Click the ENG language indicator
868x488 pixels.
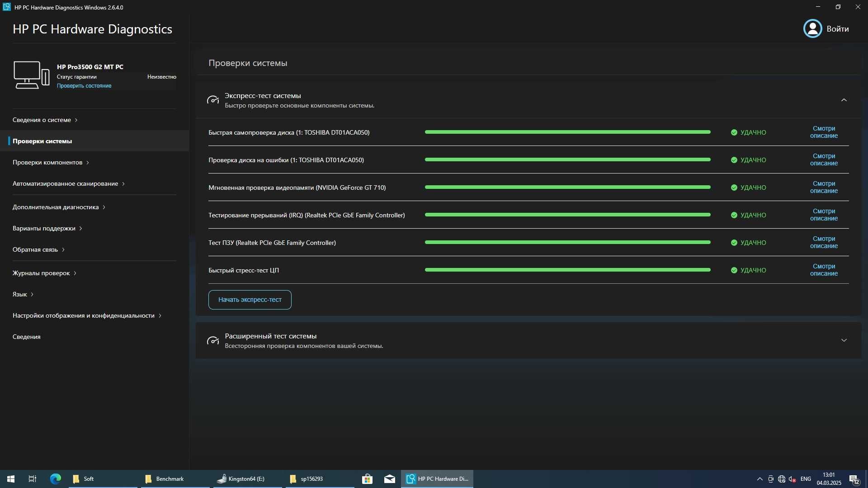(806, 479)
